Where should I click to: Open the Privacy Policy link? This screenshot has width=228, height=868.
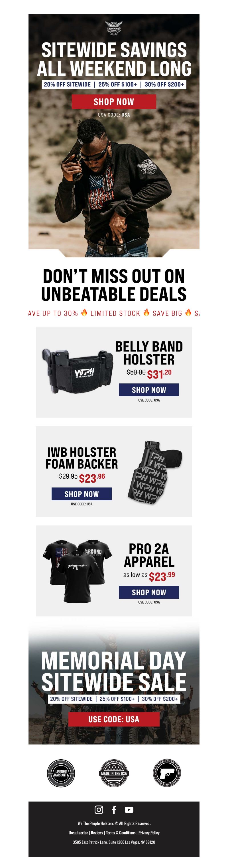tap(149, 833)
